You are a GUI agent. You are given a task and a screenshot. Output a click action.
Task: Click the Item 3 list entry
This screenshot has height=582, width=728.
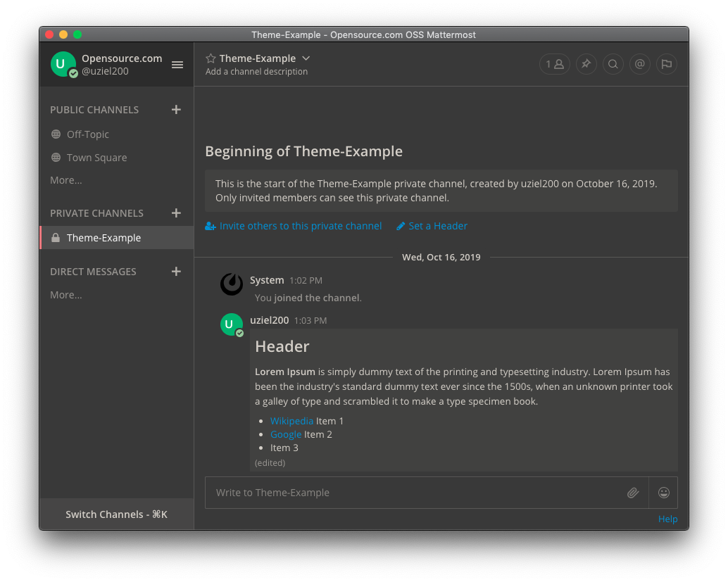click(284, 448)
